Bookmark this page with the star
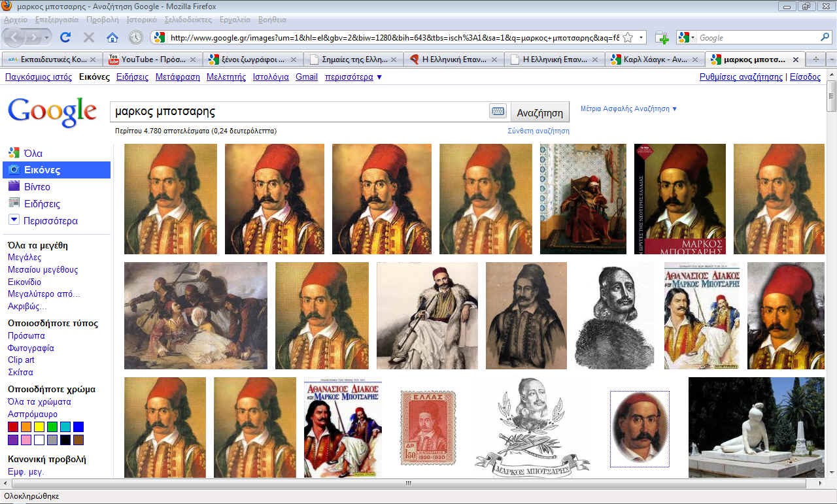The image size is (837, 504). tap(628, 38)
